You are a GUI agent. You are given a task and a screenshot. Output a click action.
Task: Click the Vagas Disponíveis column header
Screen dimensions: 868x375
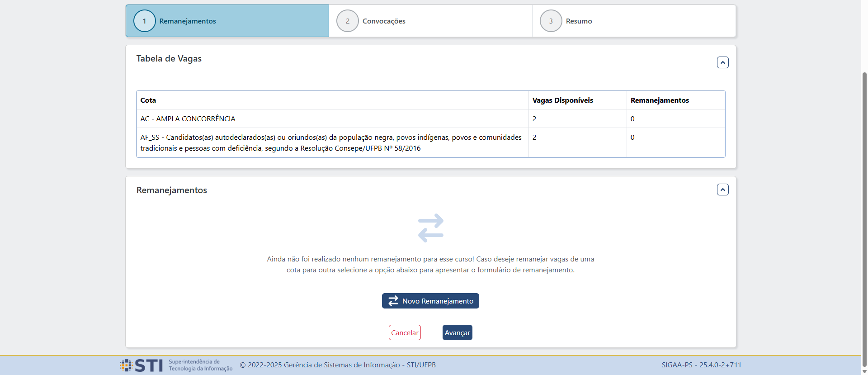coord(562,100)
